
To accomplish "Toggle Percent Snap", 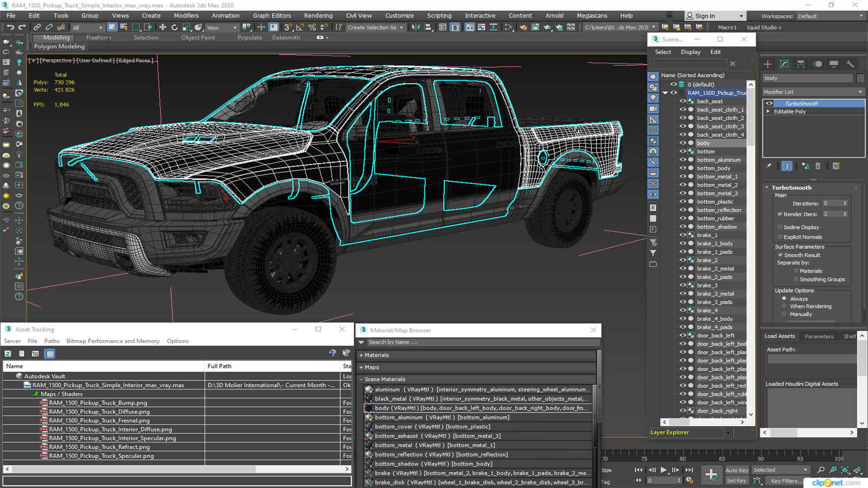I will [312, 27].
